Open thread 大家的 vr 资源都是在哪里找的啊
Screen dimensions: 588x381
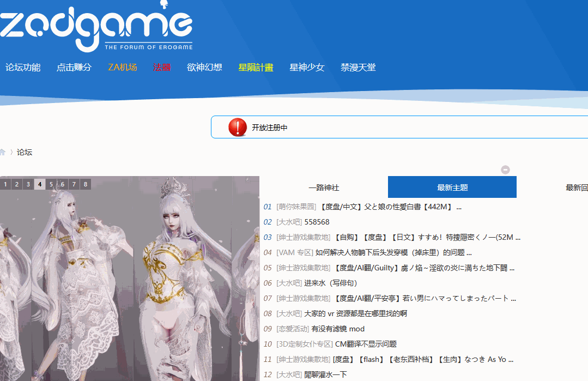coord(355,313)
